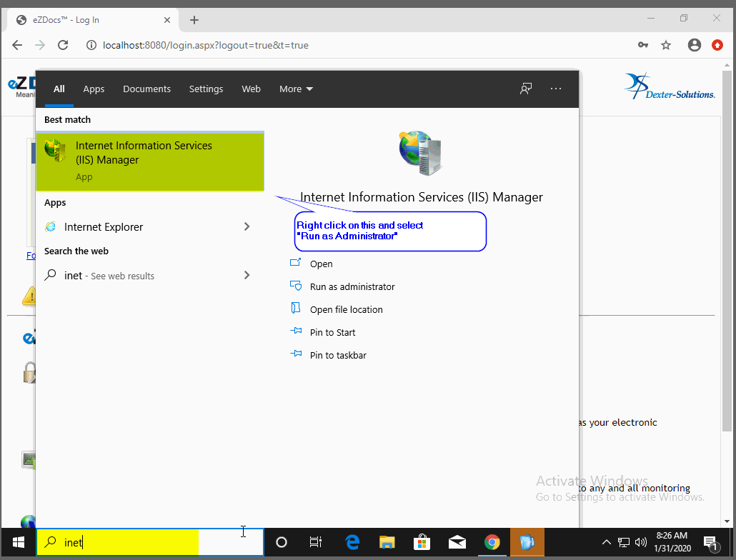Switch to the Web search tab
The image size is (736, 560).
point(251,89)
